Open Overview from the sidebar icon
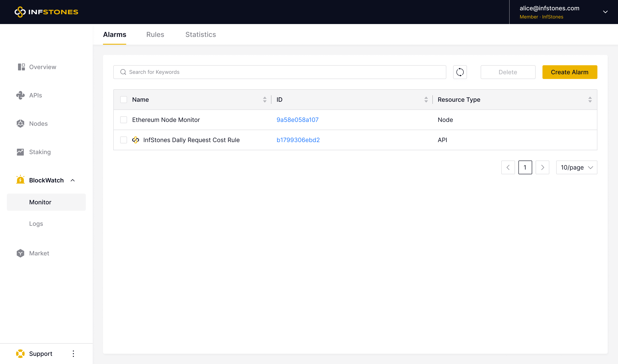Image resolution: width=618 pixels, height=364 pixels. (21, 67)
